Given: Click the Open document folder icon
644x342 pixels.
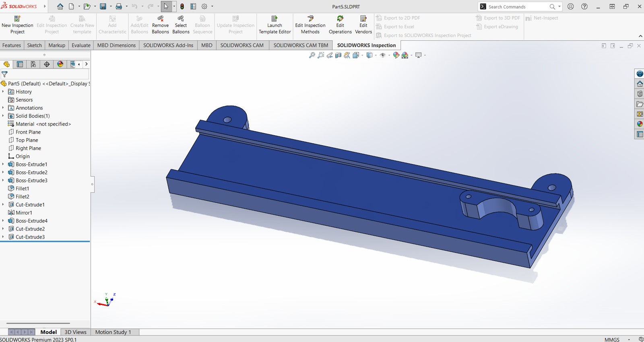Looking at the screenshot, I should click(x=87, y=6).
